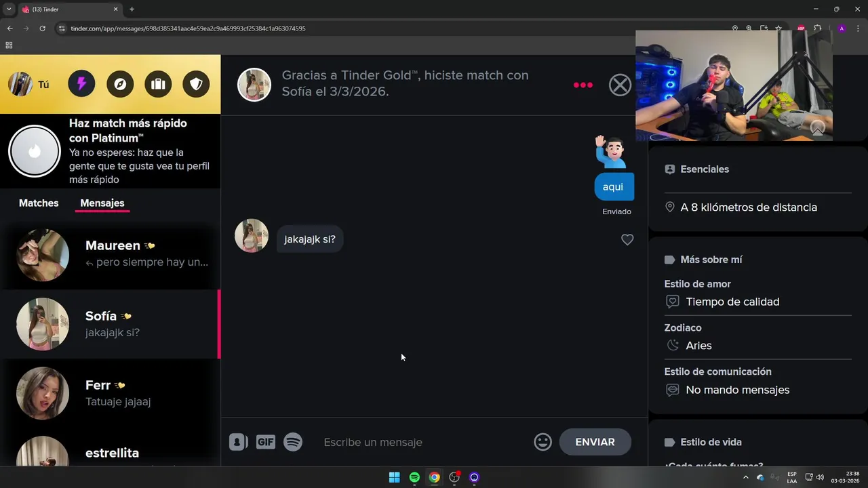Open the taskbar clock and date

pyautogui.click(x=845, y=477)
